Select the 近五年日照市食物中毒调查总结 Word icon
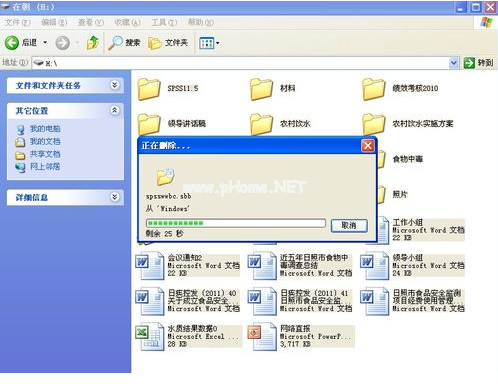 (x=262, y=266)
